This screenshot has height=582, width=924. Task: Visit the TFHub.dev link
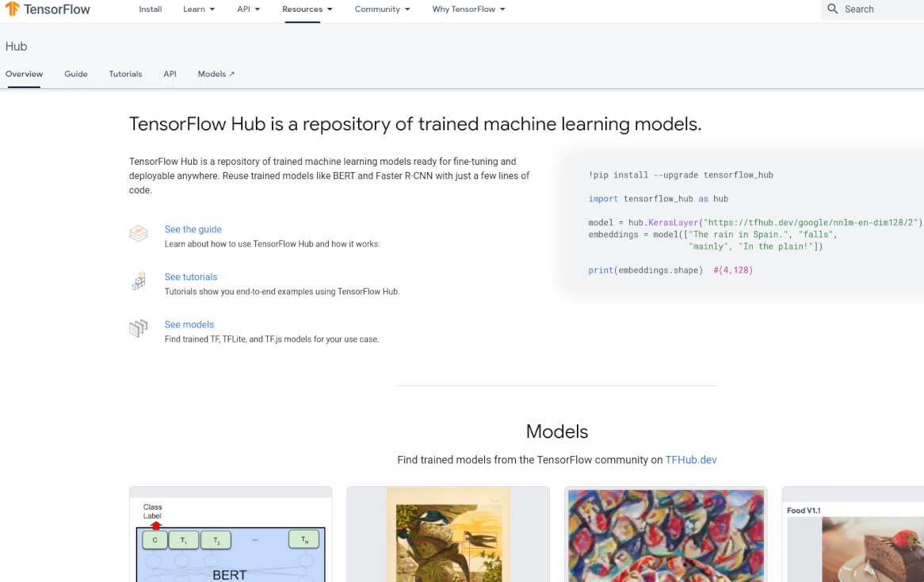690,460
